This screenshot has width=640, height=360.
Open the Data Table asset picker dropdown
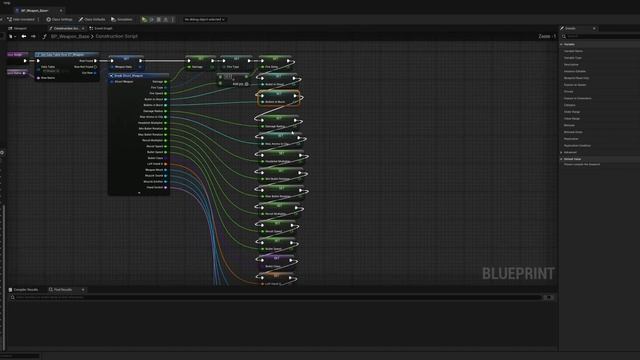(x=56, y=71)
